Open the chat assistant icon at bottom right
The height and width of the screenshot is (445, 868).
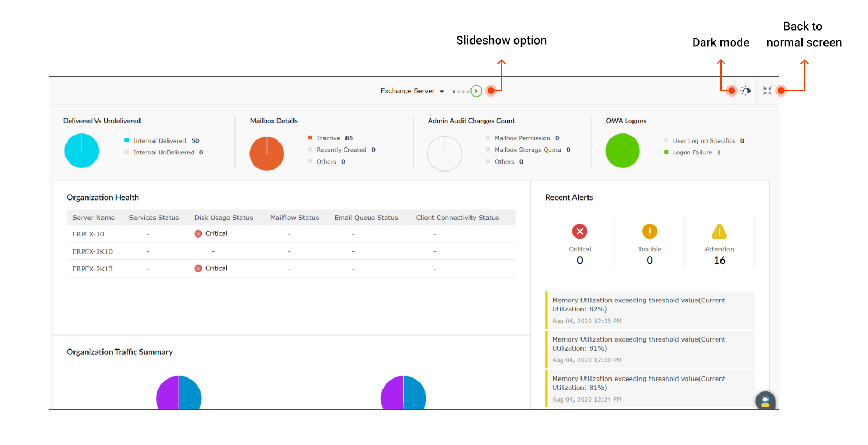pyautogui.click(x=766, y=400)
